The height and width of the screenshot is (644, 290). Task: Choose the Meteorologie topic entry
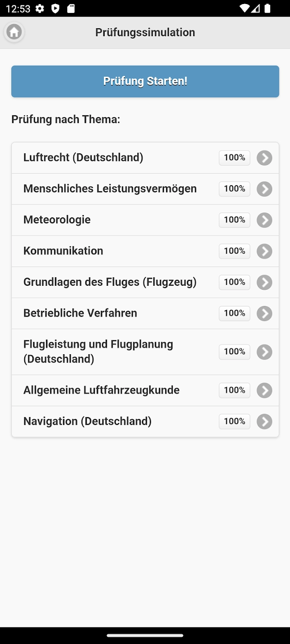(57, 220)
